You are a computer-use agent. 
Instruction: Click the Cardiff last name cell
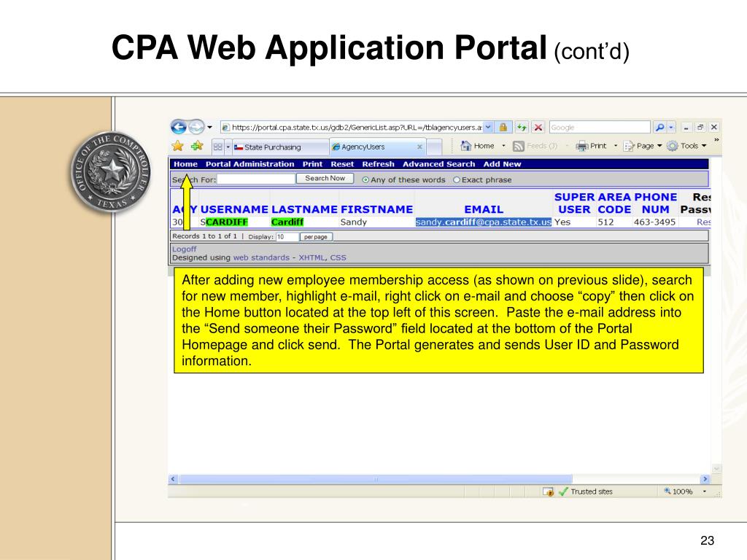pyautogui.click(x=287, y=222)
